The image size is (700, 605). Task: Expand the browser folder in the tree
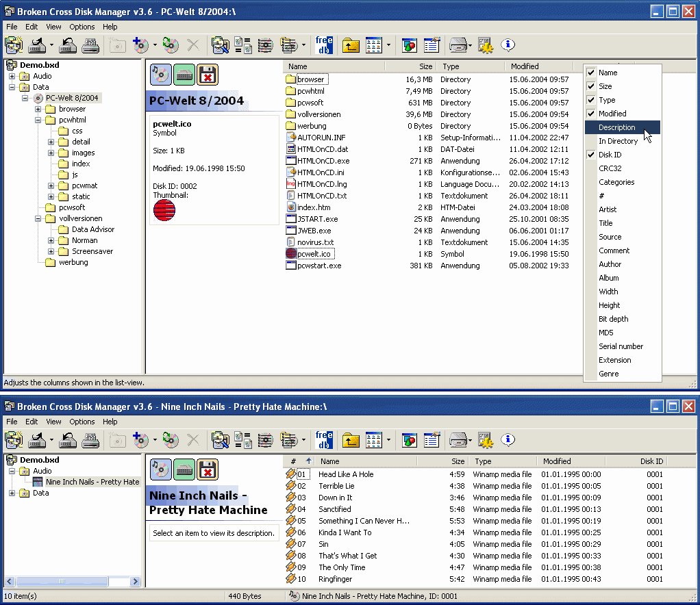38,109
